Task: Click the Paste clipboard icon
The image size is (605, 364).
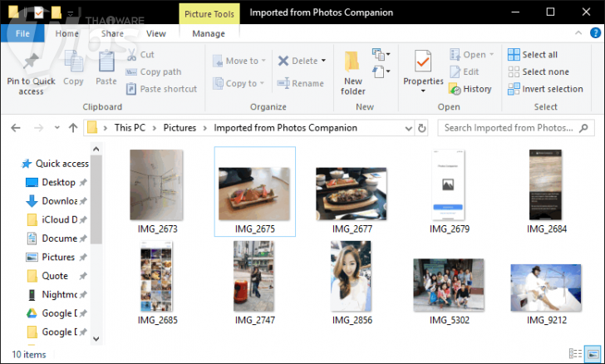Action: pyautogui.click(x=106, y=61)
